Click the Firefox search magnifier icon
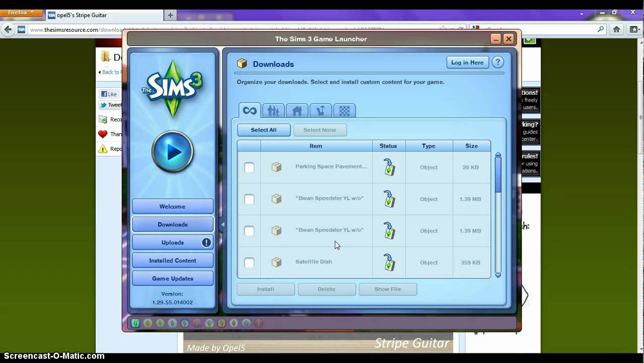644x363 pixels. pos(601,29)
